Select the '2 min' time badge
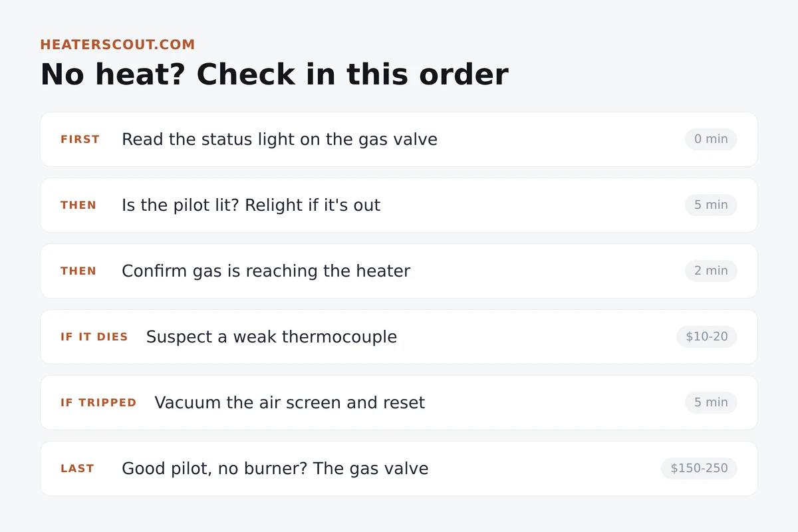 click(711, 271)
